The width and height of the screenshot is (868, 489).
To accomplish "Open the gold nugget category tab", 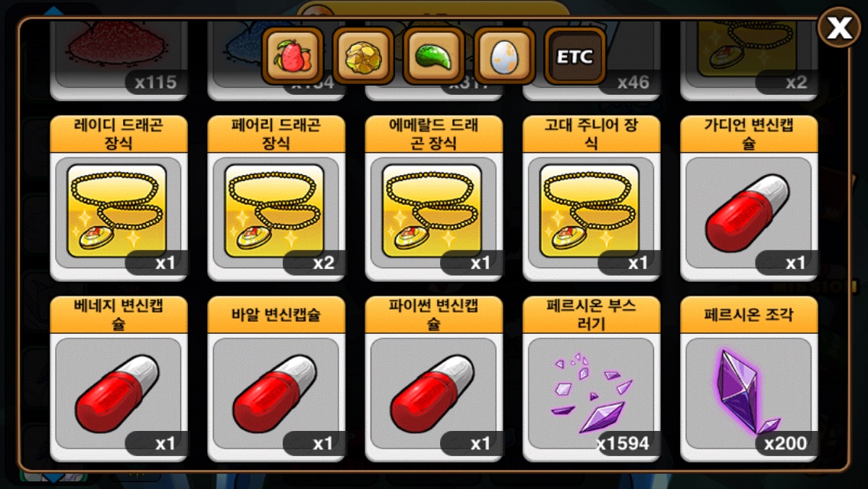I will click(363, 56).
